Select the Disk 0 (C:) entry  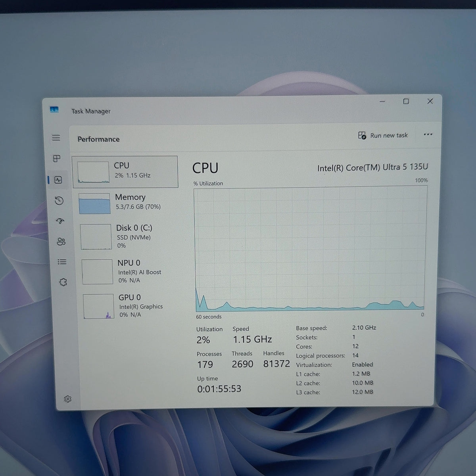(x=128, y=237)
